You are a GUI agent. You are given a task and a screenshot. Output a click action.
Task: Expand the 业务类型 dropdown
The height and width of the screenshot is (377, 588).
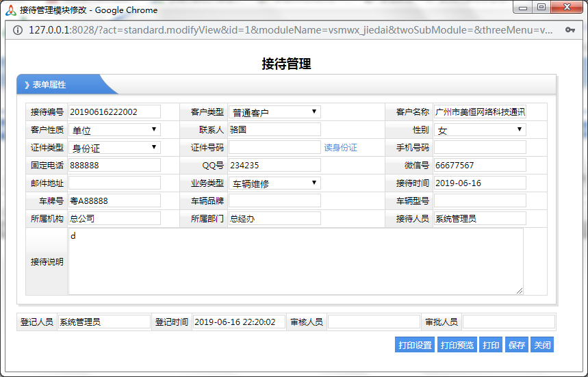[274, 183]
